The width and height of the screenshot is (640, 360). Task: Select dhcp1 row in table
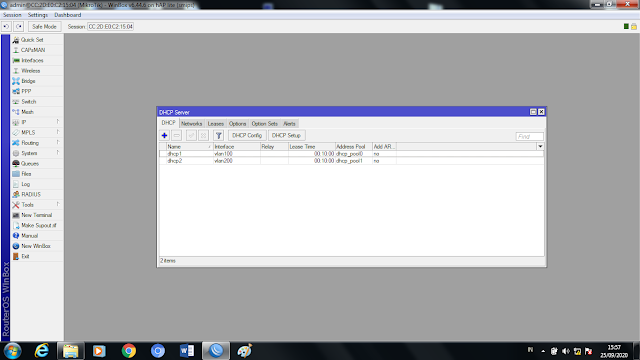351,154
